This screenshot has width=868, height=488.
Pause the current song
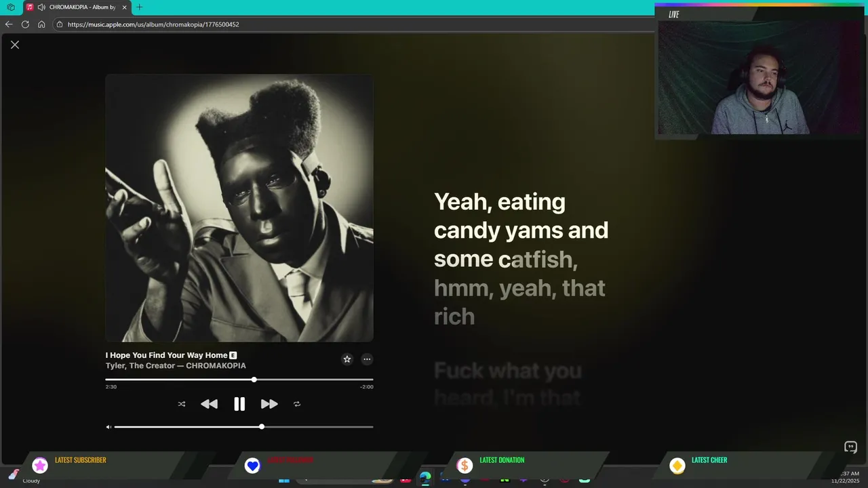tap(239, 404)
